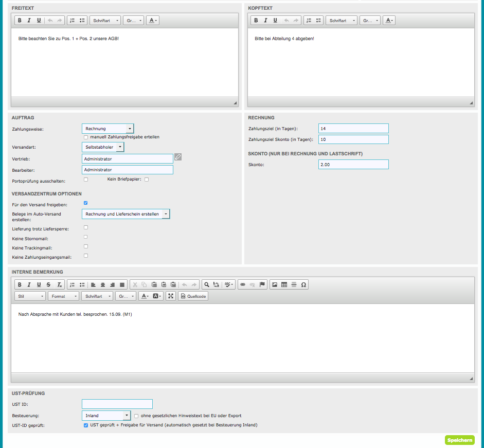
Task: Click the edit icon next to Vertrieb field
Action: (178, 157)
